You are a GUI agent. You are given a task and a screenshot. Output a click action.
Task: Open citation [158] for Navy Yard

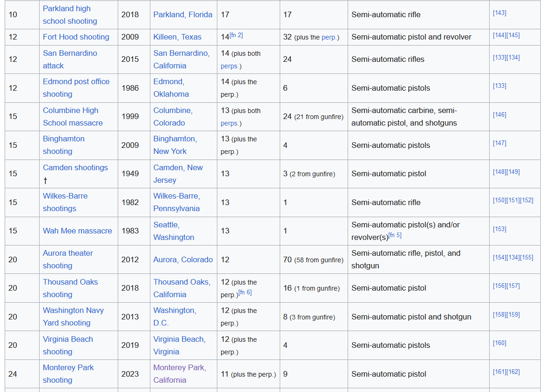point(499,315)
